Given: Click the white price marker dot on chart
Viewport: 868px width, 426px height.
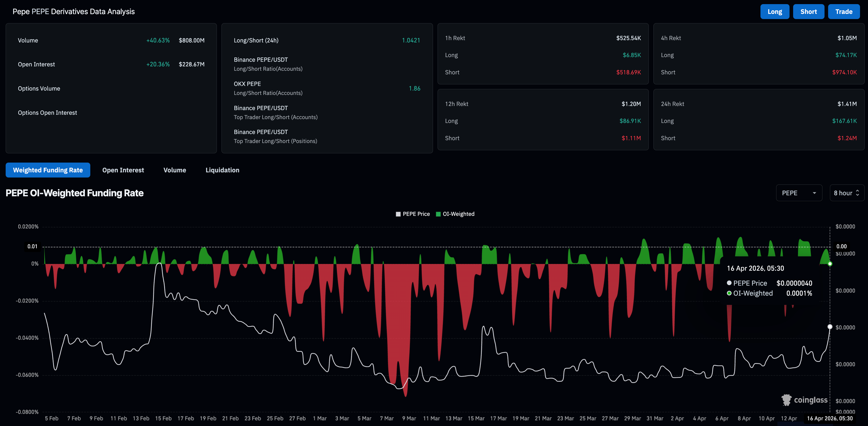Looking at the screenshot, I should (x=830, y=327).
